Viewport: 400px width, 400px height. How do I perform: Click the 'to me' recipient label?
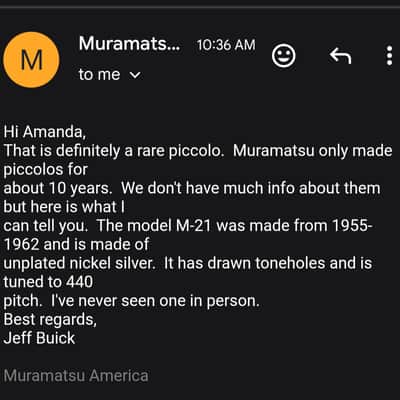coord(99,74)
